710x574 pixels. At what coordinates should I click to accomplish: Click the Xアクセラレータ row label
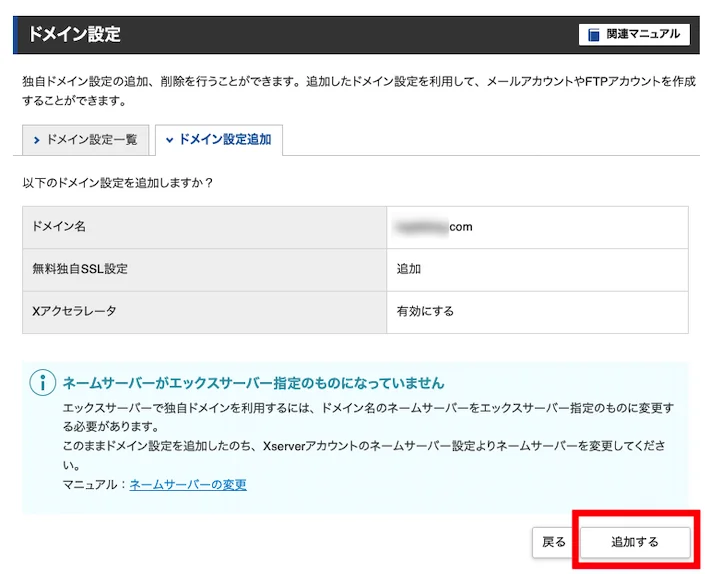click(x=74, y=311)
